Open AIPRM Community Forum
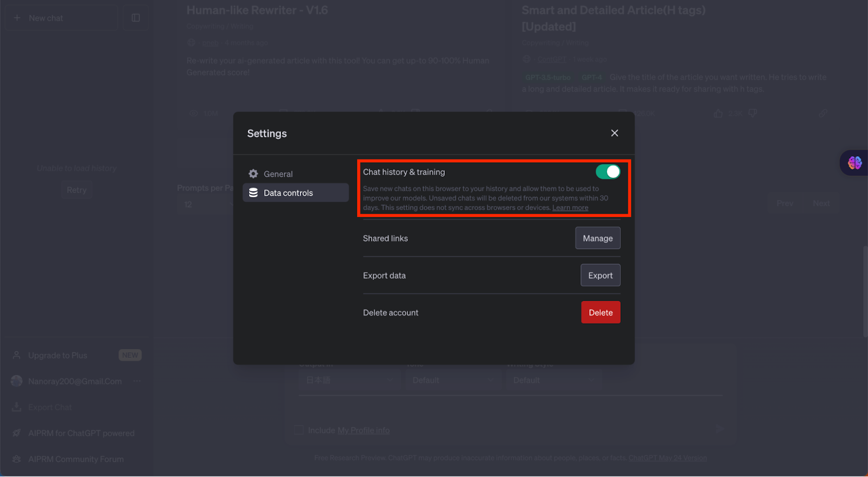 tap(76, 459)
